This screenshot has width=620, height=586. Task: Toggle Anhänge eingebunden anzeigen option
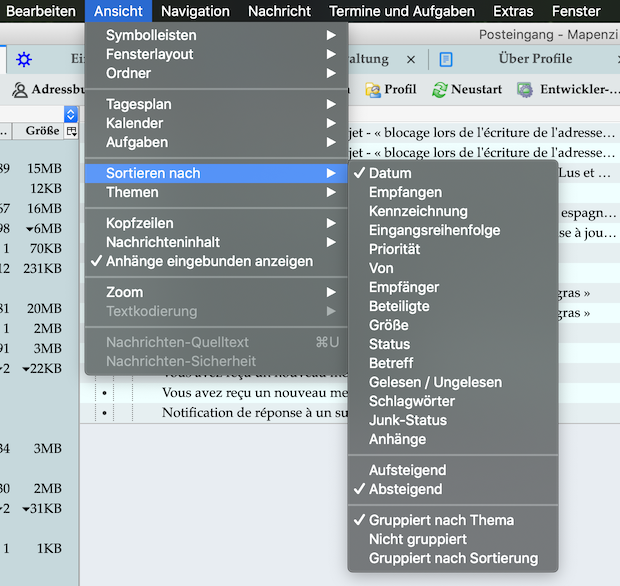click(x=209, y=261)
